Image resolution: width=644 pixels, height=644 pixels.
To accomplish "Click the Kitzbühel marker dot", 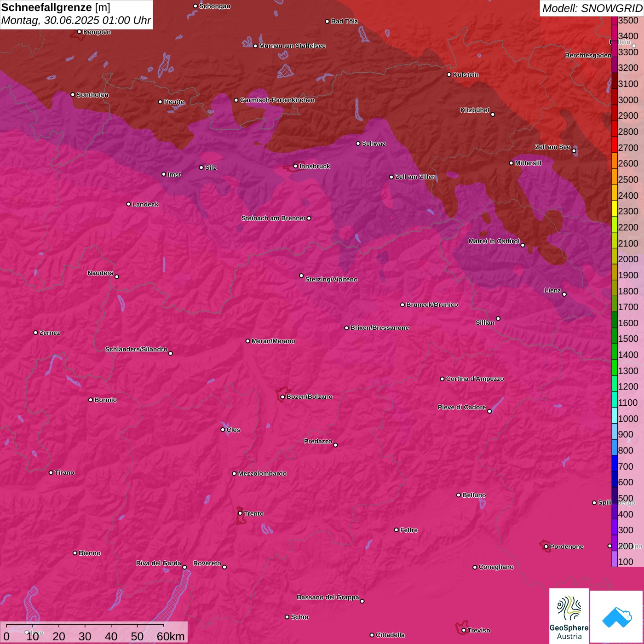I will [493, 115].
